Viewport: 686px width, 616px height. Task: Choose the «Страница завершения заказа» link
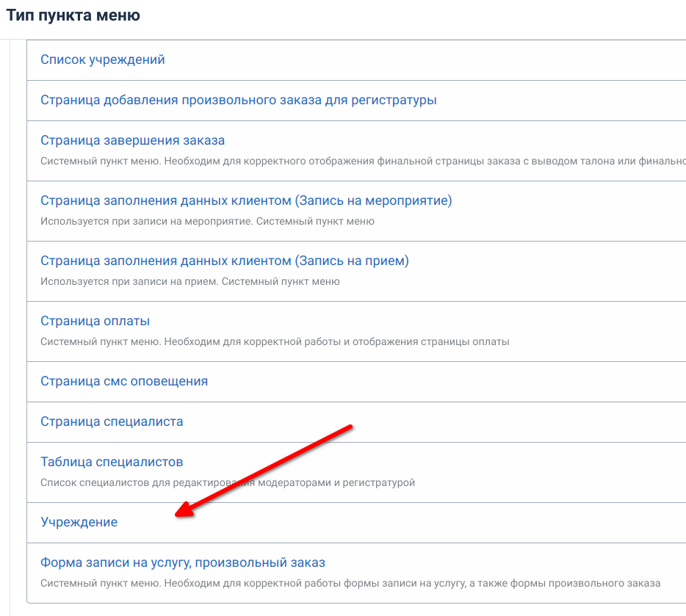tap(133, 140)
